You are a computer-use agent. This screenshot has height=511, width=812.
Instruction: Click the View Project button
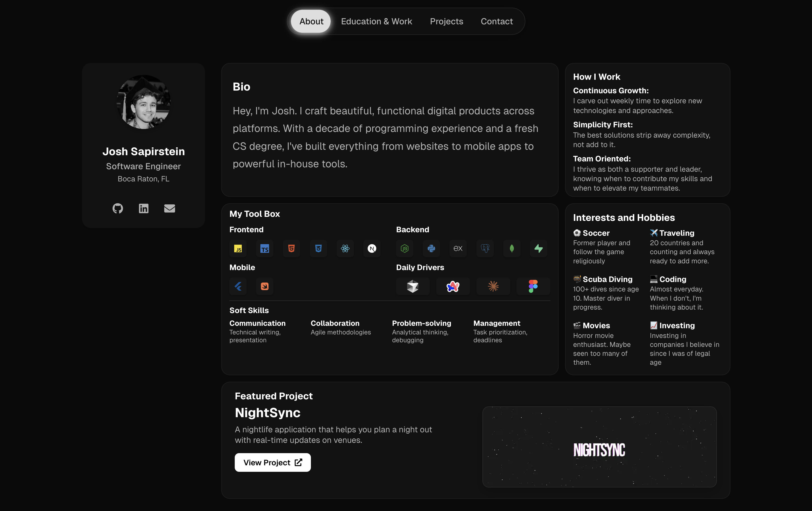pos(273,462)
